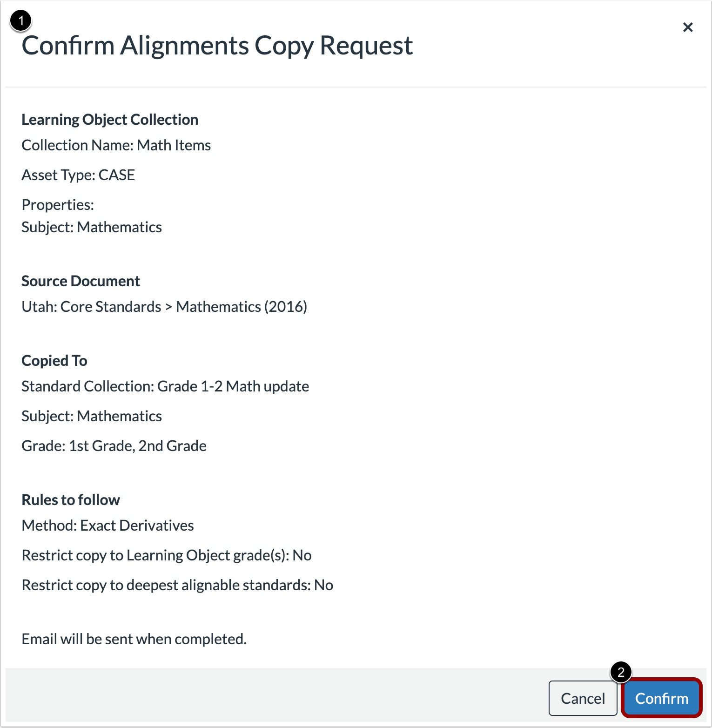Select the Utah Core Standards source document line
Screen dimensions: 712x728
coord(165,306)
